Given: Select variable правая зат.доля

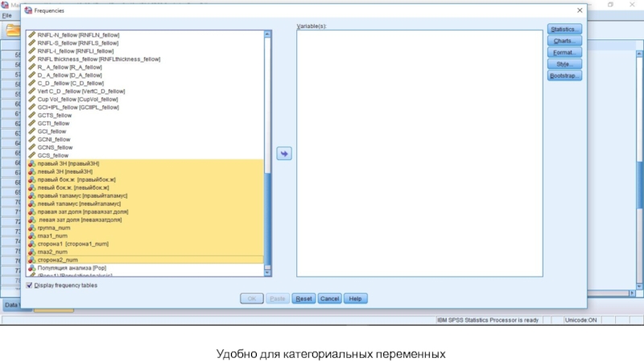Looking at the screenshot, I should coord(83,212).
